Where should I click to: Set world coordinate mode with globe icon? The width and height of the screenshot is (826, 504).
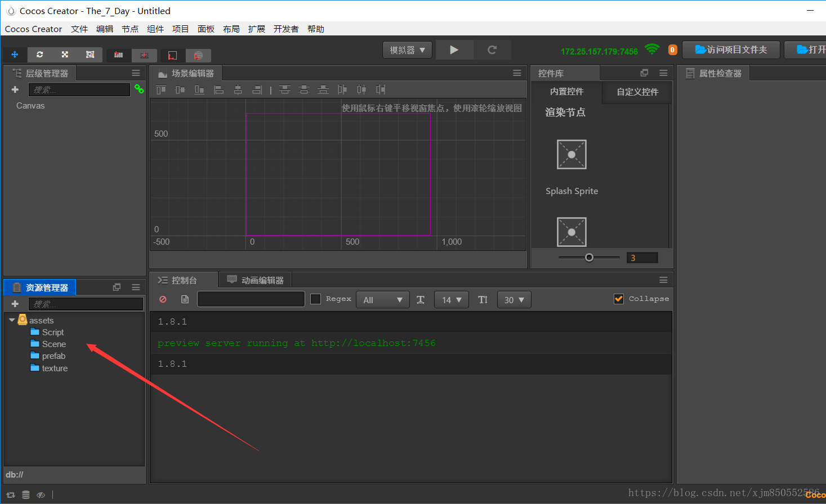tap(198, 55)
